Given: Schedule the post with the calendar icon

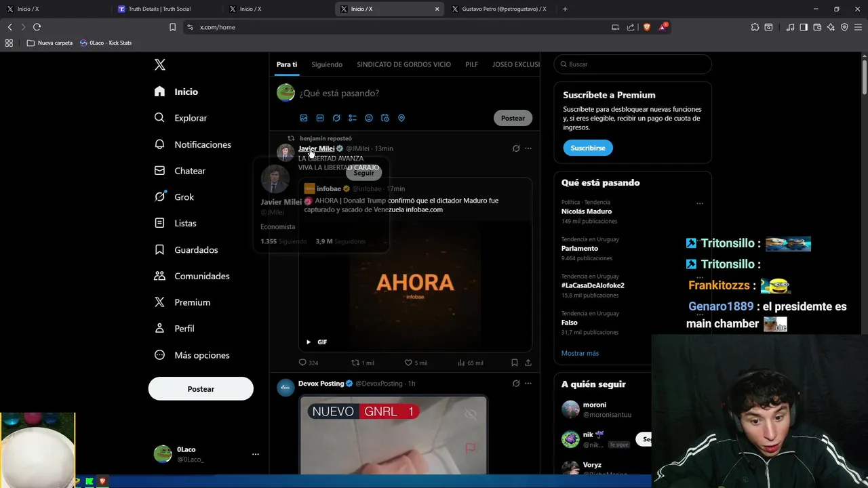Looking at the screenshot, I should point(385,118).
